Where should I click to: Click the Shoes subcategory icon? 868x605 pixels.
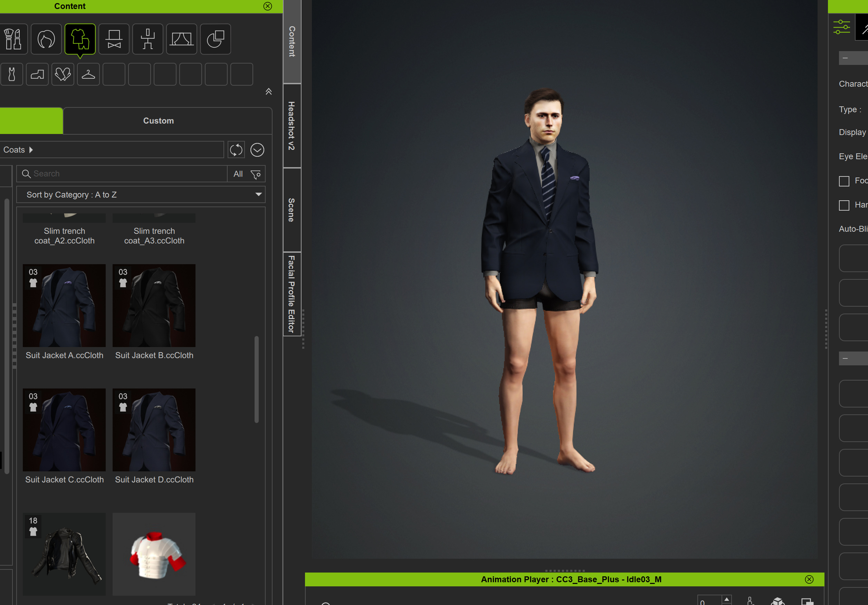[x=37, y=74]
